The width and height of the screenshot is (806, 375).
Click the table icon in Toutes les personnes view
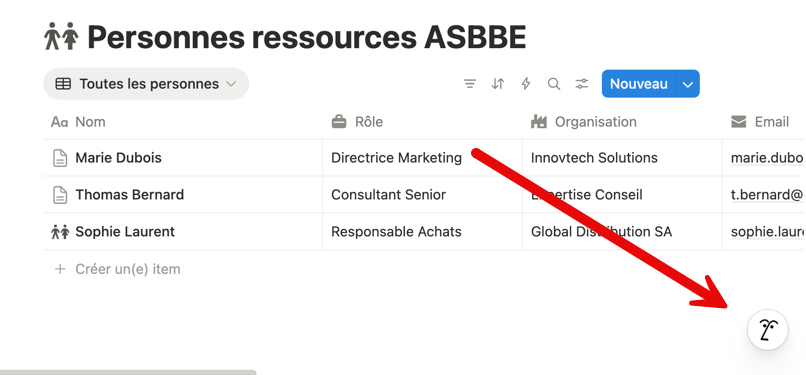tap(63, 84)
